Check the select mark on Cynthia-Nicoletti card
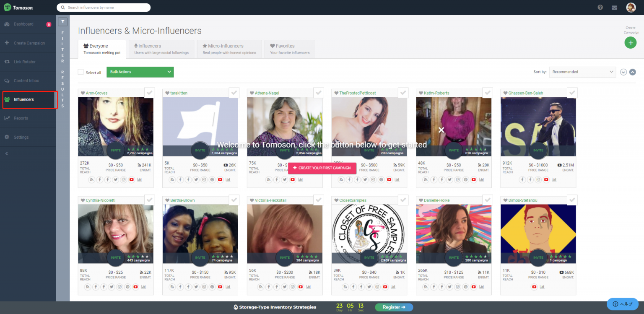The width and height of the screenshot is (644, 314). [x=149, y=200]
